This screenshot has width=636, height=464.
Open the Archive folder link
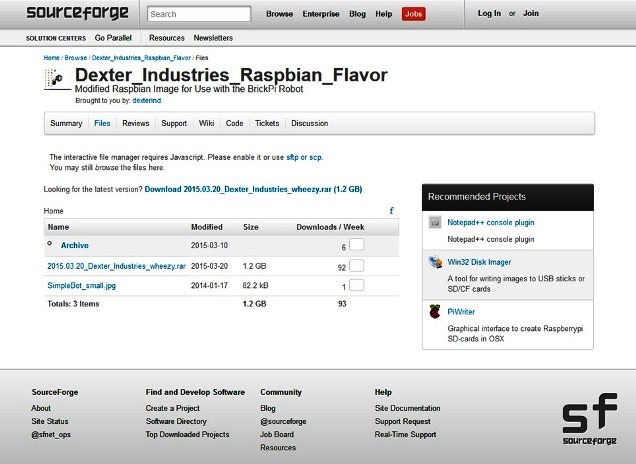[x=75, y=245]
